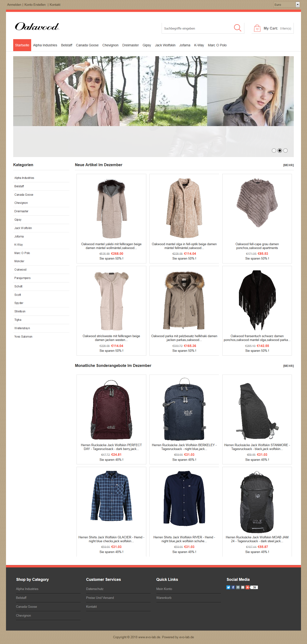Select the second banner slide dot
The image size is (307, 644).
pyautogui.click(x=280, y=151)
